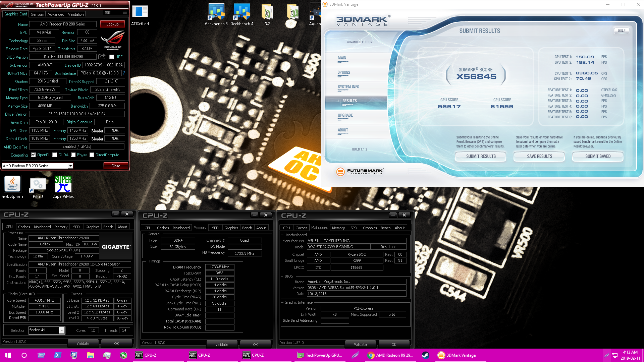644x362 pixels.
Task: Open the Geekbench 4 desktop shortcut
Action: tap(242, 15)
